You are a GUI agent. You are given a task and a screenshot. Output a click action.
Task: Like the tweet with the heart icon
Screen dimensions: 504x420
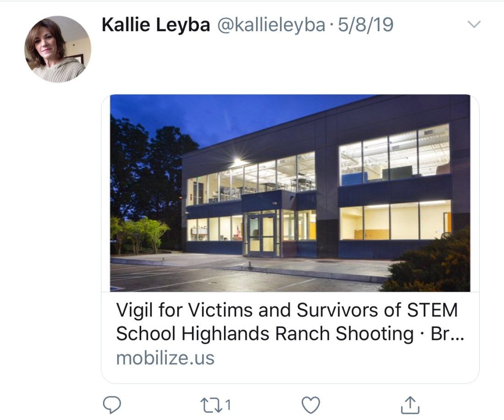[x=312, y=405]
